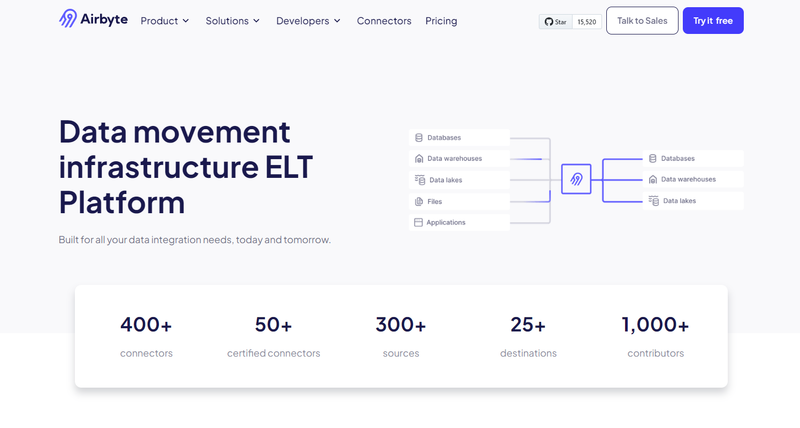800x428 pixels.
Task: Click the Files icon in diagram
Action: [419, 202]
